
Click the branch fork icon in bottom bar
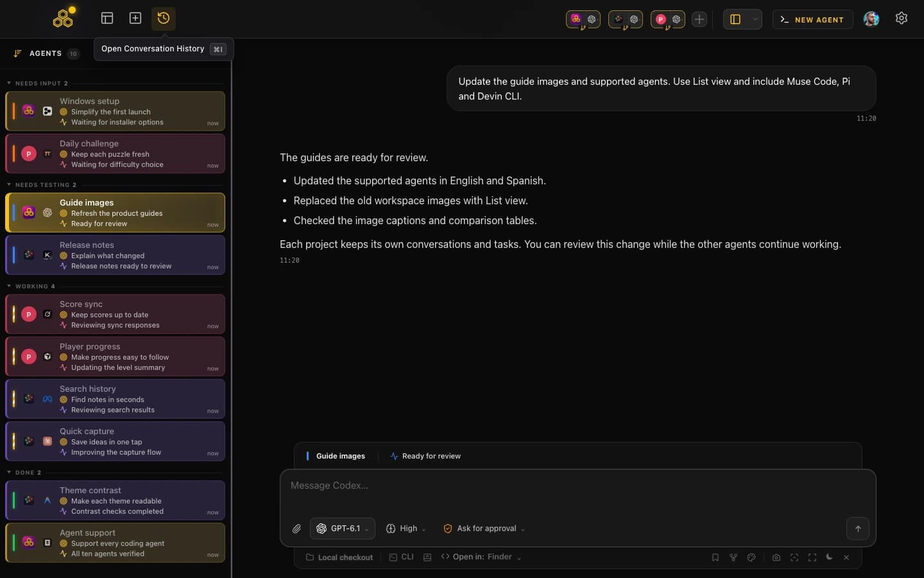733,557
